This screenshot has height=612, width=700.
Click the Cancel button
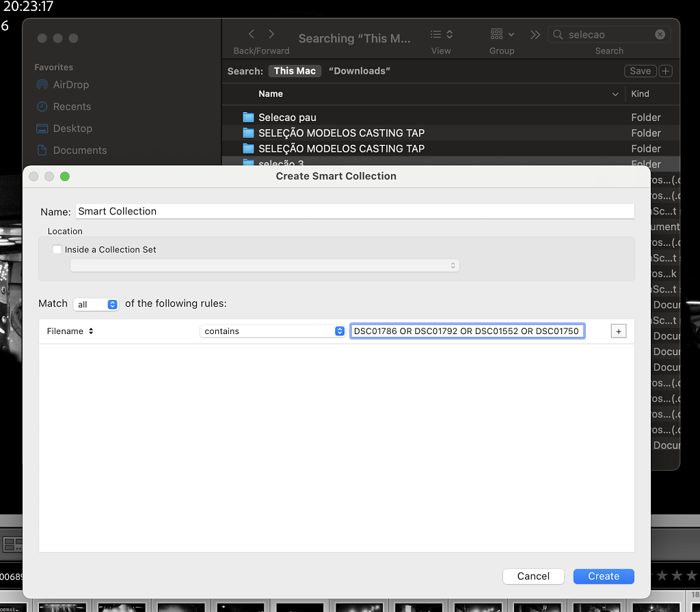533,576
